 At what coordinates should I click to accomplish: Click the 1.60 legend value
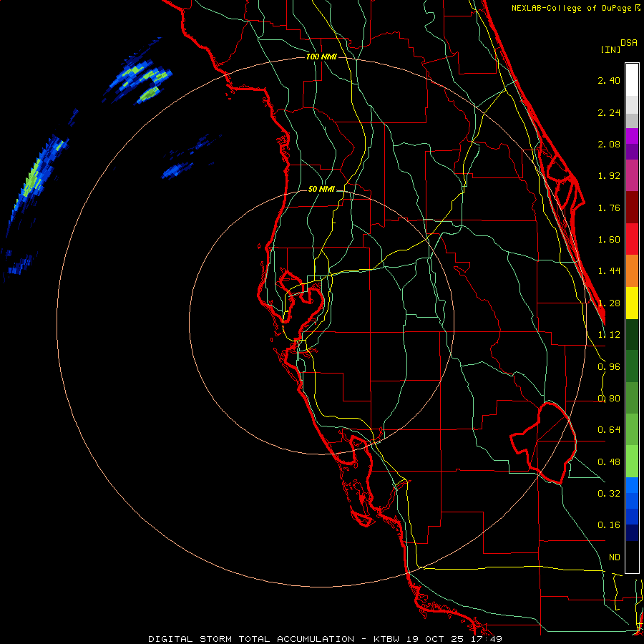pos(609,240)
